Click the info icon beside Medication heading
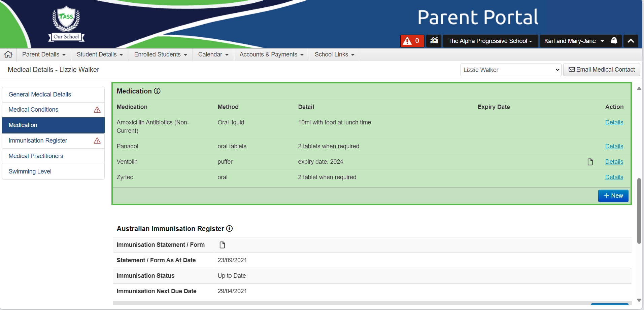 pyautogui.click(x=157, y=91)
